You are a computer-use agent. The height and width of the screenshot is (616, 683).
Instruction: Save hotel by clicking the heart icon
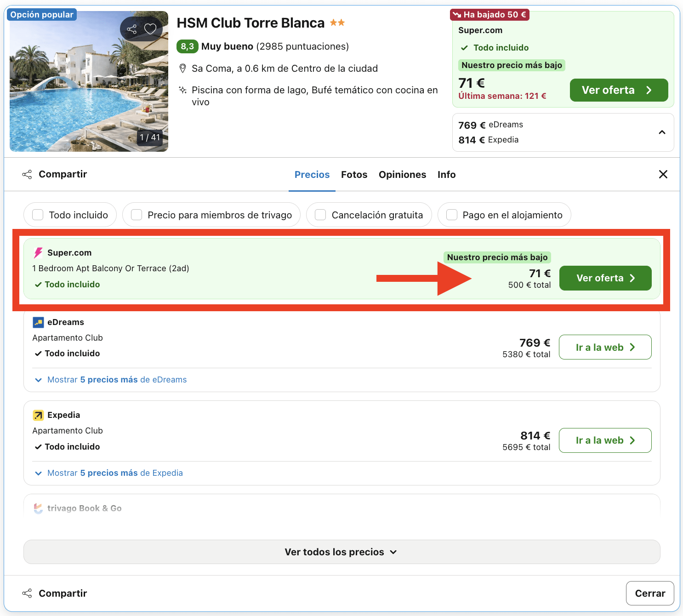click(x=150, y=29)
